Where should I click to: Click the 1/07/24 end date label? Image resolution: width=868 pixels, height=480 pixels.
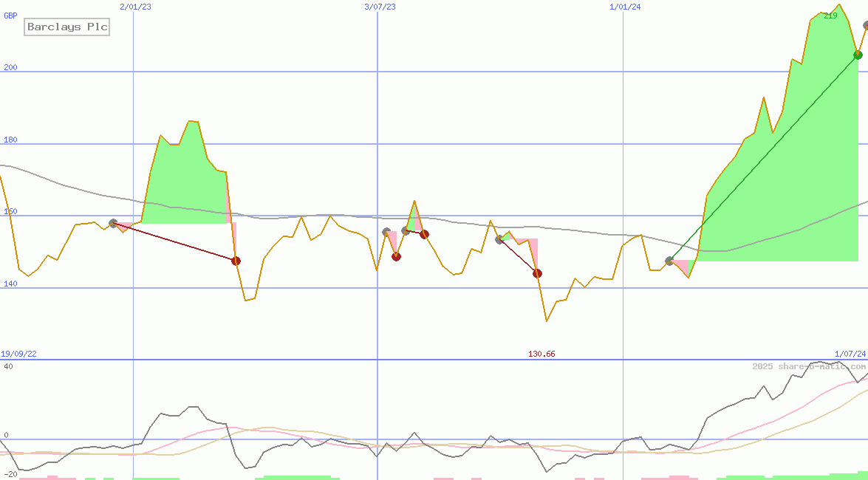850,354
